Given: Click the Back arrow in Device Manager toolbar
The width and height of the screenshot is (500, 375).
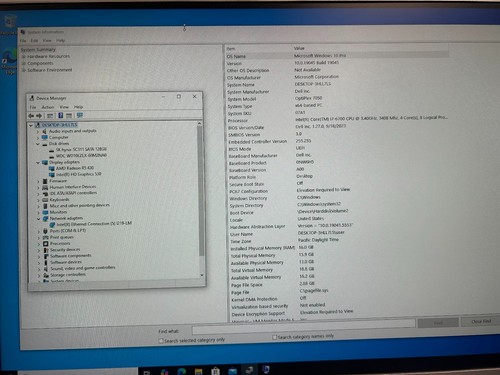Looking at the screenshot, I should tap(31, 116).
